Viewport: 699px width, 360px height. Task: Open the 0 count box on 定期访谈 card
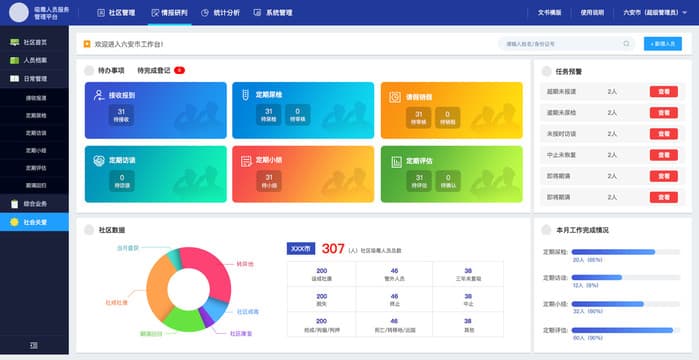pyautogui.click(x=122, y=181)
